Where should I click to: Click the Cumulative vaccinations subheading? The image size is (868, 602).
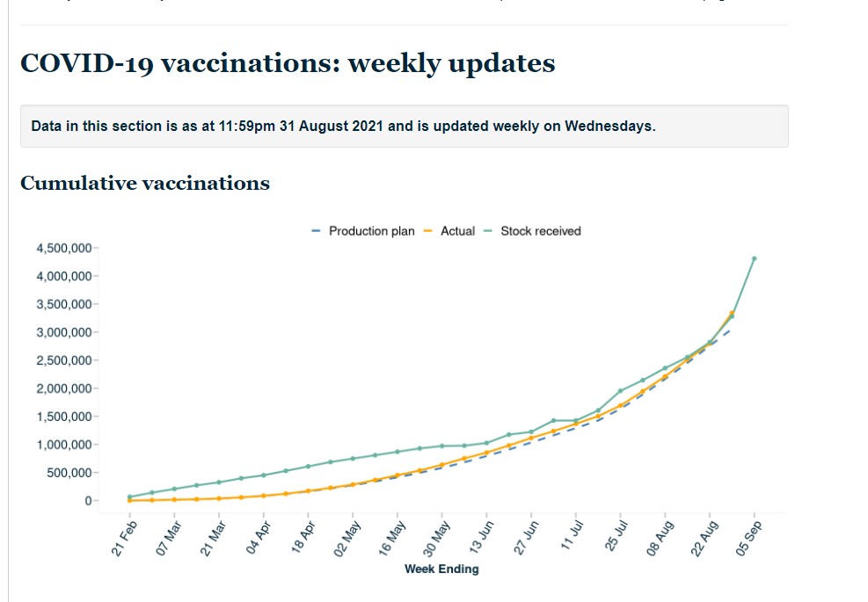145,183
